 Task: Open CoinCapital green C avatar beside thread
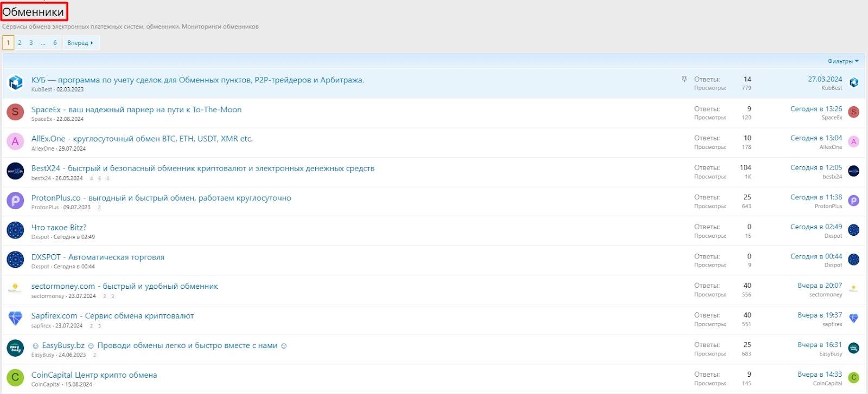click(15, 378)
